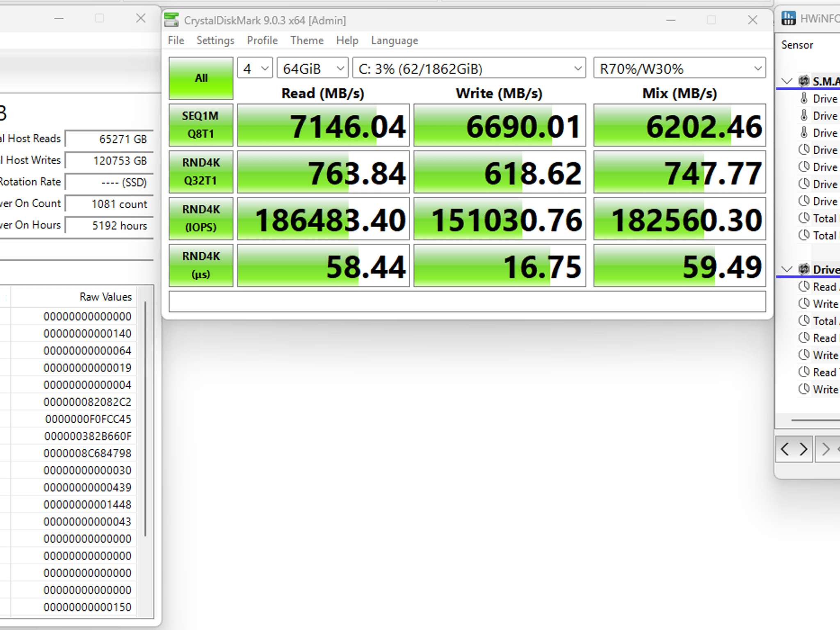
Task: Click the SEQ1M write result 6690.01
Action: (500, 125)
